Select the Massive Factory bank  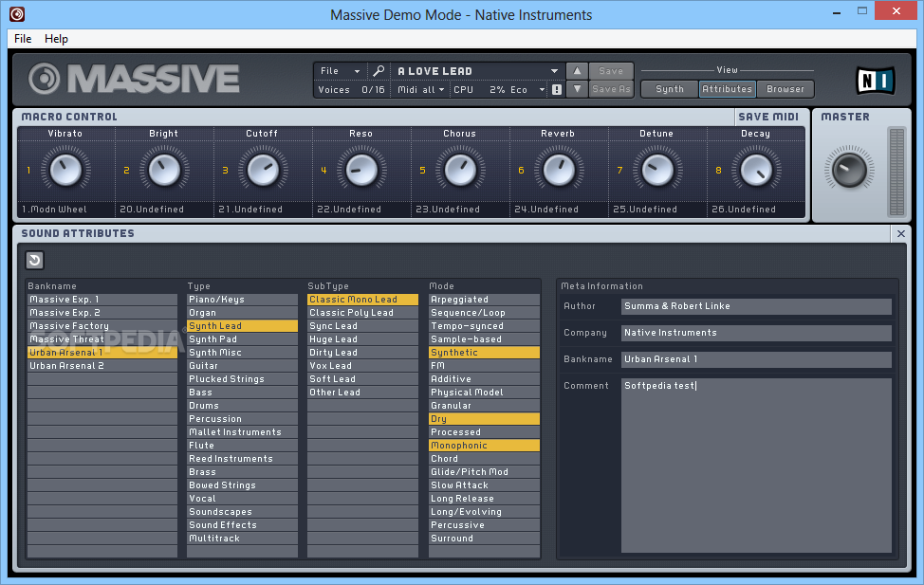(102, 326)
